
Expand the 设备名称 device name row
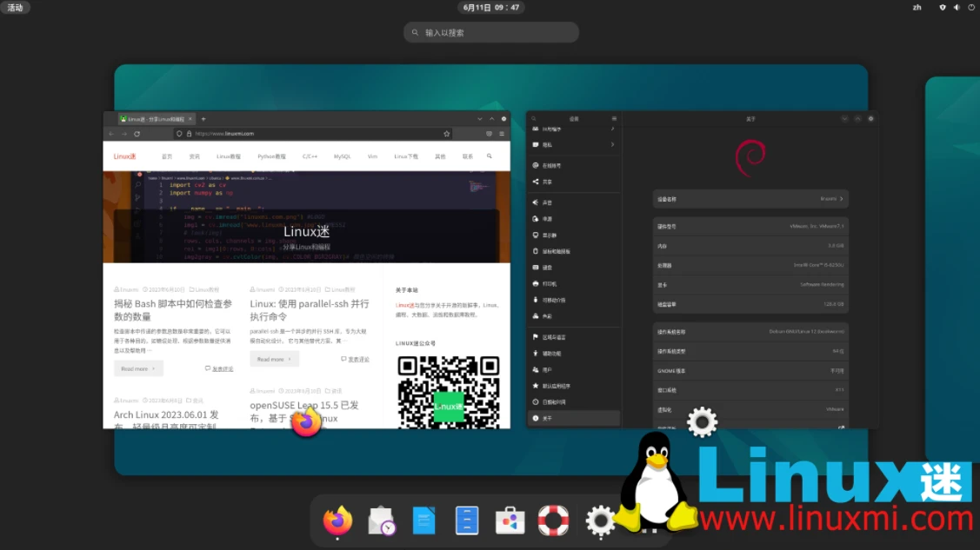point(750,199)
